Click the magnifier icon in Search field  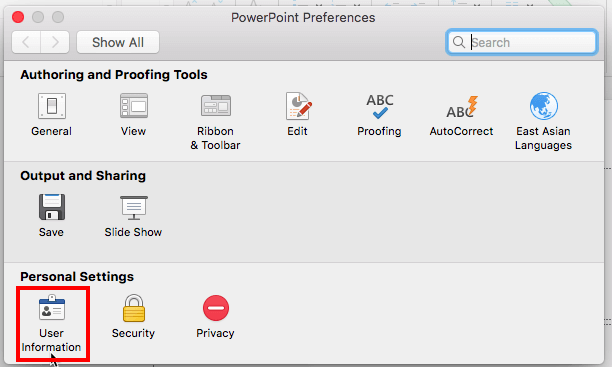pos(459,42)
